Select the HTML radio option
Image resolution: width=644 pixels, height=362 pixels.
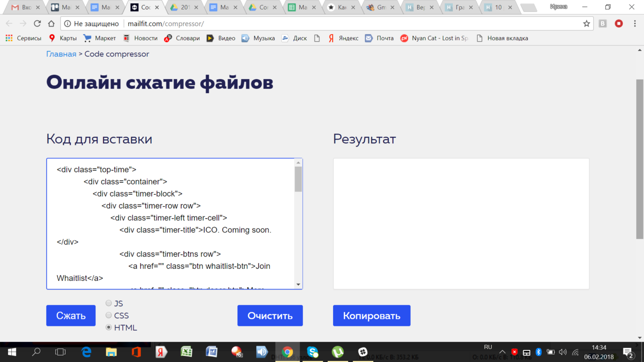click(x=109, y=327)
